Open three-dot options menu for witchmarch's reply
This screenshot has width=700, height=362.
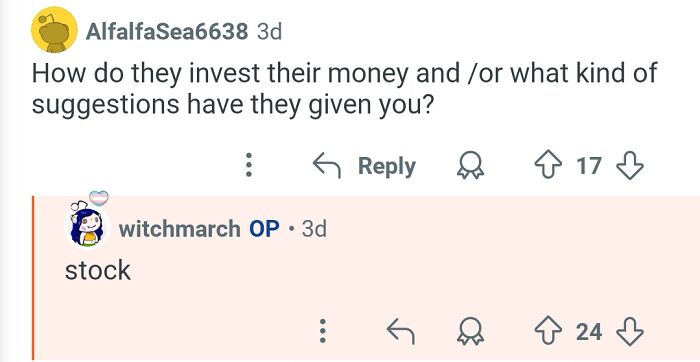click(323, 331)
